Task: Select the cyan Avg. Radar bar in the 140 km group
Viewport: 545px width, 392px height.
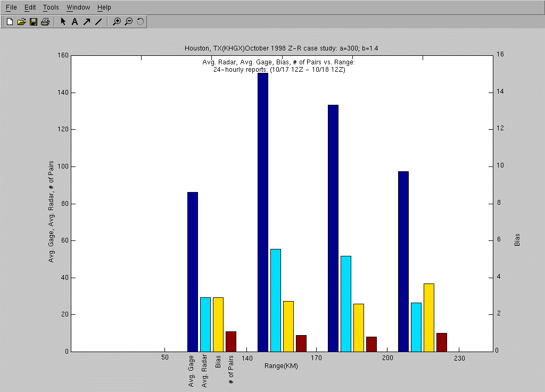Action: tap(276, 301)
